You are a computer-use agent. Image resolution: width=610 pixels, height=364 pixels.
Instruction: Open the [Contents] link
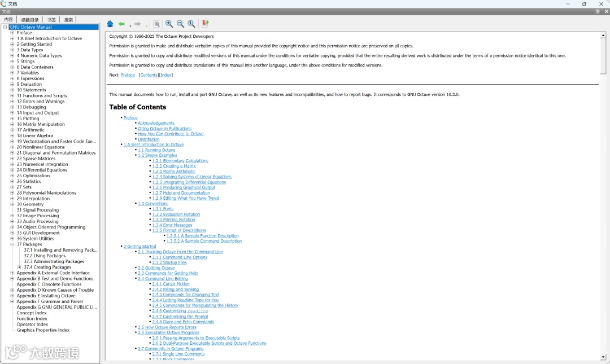click(x=149, y=75)
